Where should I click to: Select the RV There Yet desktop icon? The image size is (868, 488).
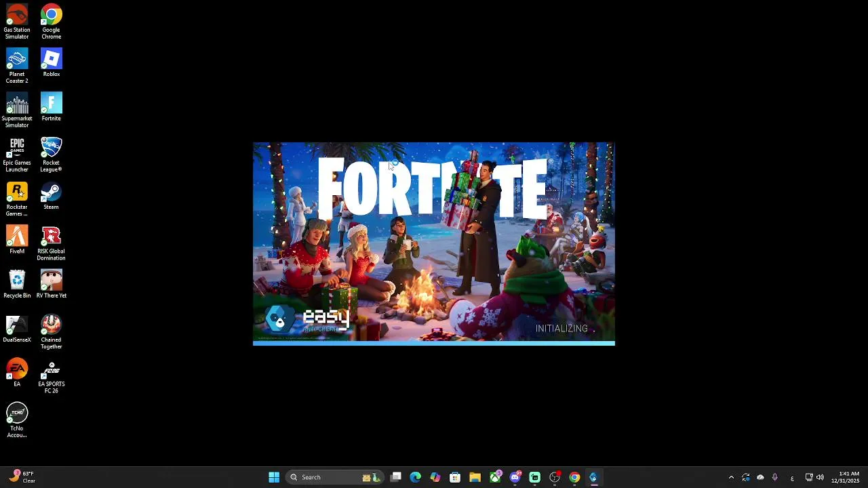click(51, 284)
